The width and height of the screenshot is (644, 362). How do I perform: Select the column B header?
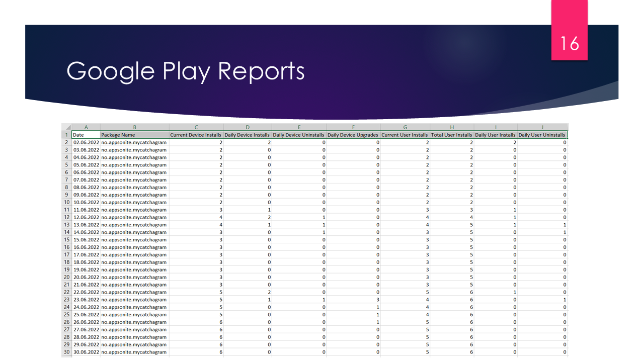coord(134,127)
